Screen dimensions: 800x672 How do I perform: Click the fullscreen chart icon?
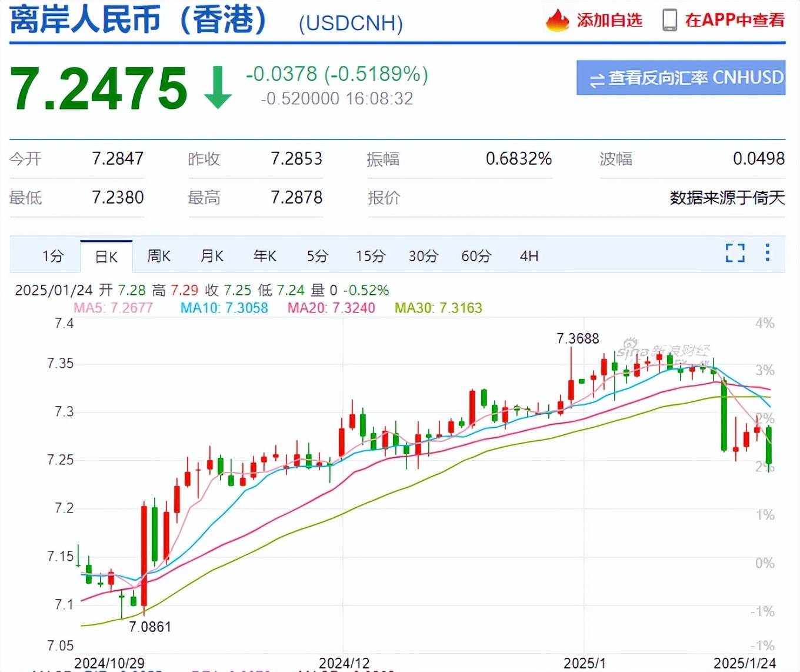click(x=734, y=253)
